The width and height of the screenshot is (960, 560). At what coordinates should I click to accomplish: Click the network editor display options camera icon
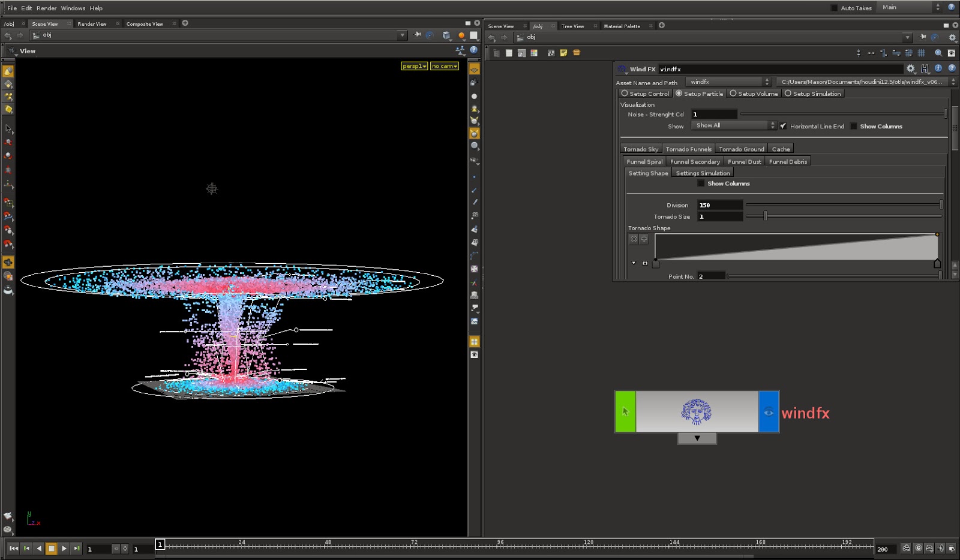click(x=952, y=53)
